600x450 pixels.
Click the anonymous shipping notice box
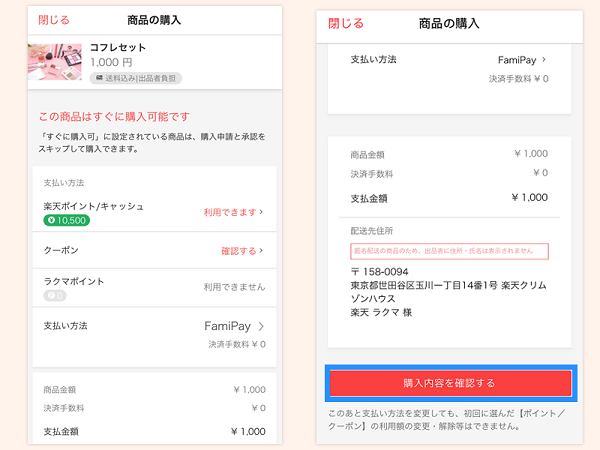(450, 251)
